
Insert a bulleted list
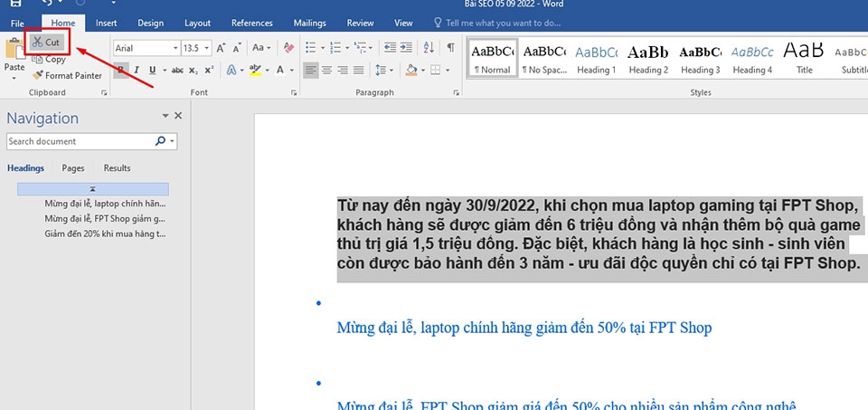310,48
